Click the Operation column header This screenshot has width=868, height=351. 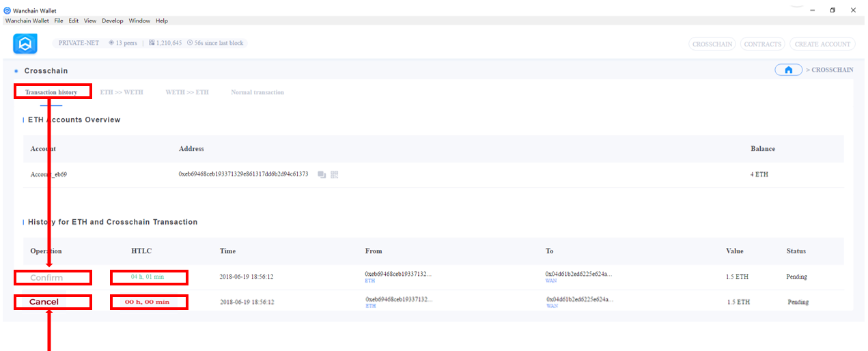click(46, 251)
